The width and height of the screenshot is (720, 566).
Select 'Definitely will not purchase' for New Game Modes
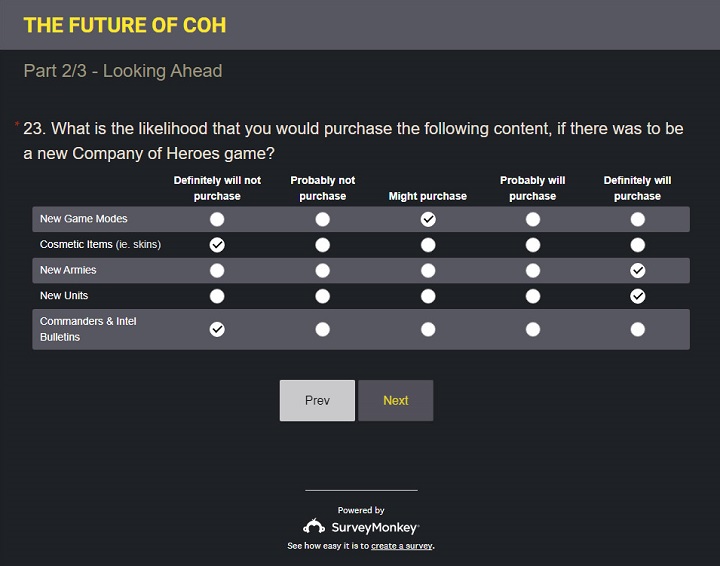(x=217, y=219)
